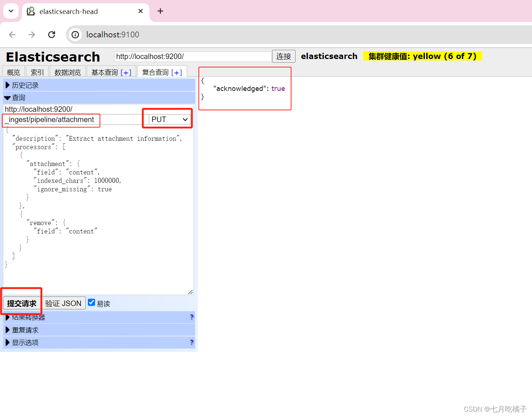Viewport: 532px width, 416px height.
Task: Switch to the 基本查询 tab
Action: click(x=105, y=72)
